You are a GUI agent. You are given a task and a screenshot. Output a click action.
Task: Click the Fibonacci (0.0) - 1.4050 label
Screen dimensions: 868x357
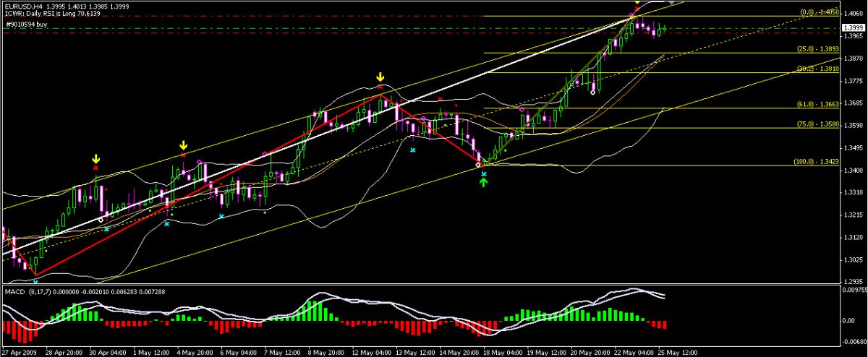pyautogui.click(x=819, y=12)
